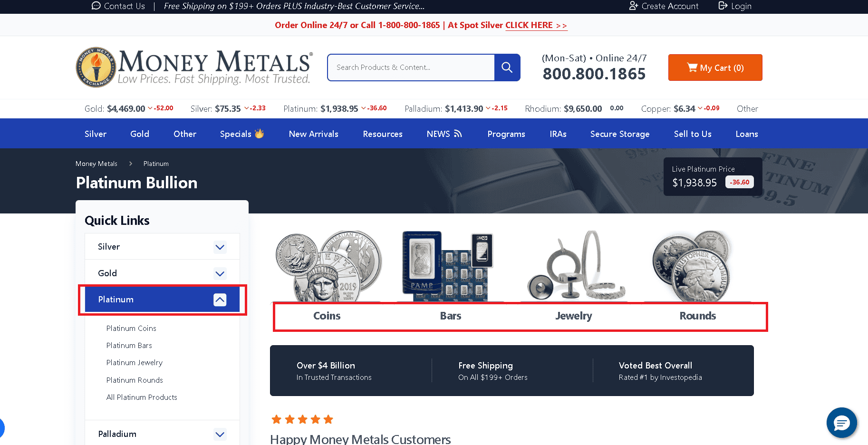Click the Palladium spot price $1,413.90

(x=464, y=108)
